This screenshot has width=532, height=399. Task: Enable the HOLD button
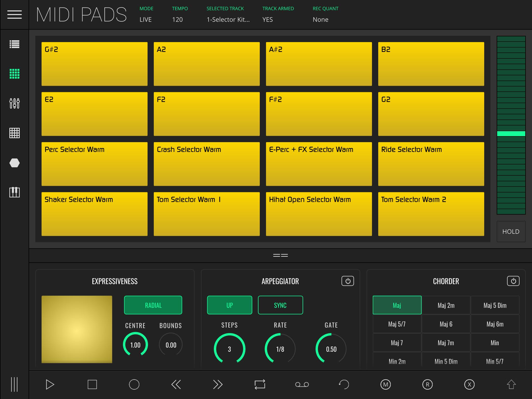[x=511, y=231]
